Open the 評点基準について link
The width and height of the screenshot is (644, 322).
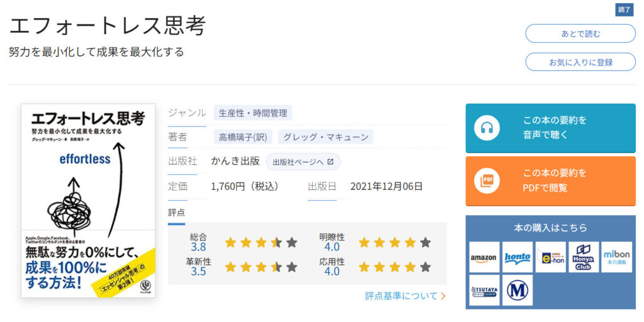point(406,296)
